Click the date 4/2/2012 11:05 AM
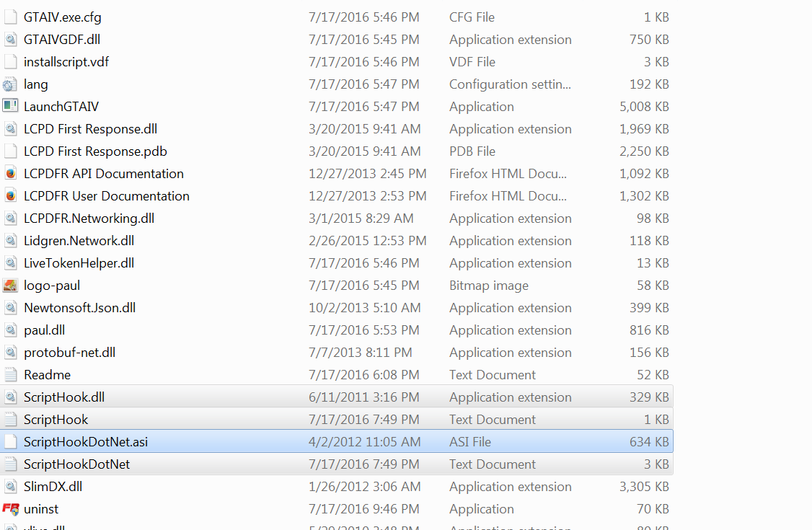 coord(363,442)
